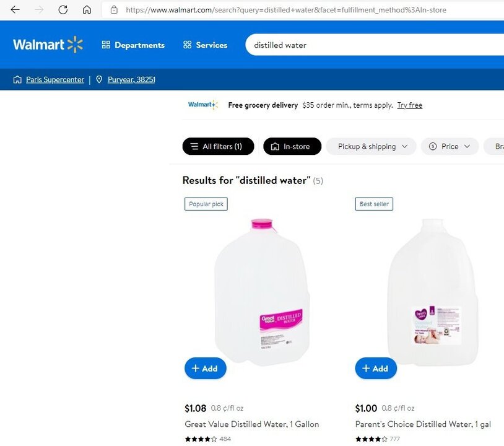Open the Services menu
The width and height of the screenshot is (504, 446).
click(205, 45)
